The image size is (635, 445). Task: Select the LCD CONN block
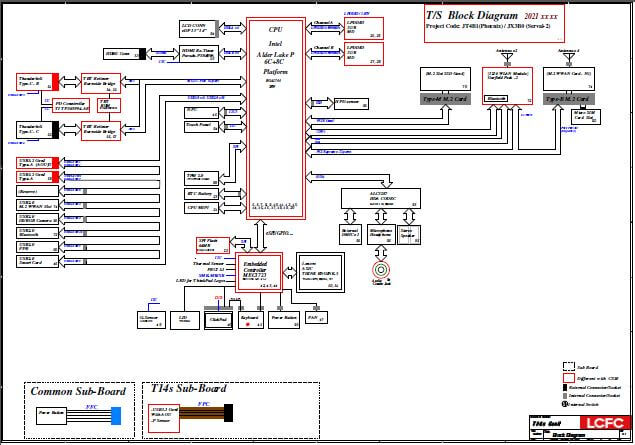pos(199,26)
